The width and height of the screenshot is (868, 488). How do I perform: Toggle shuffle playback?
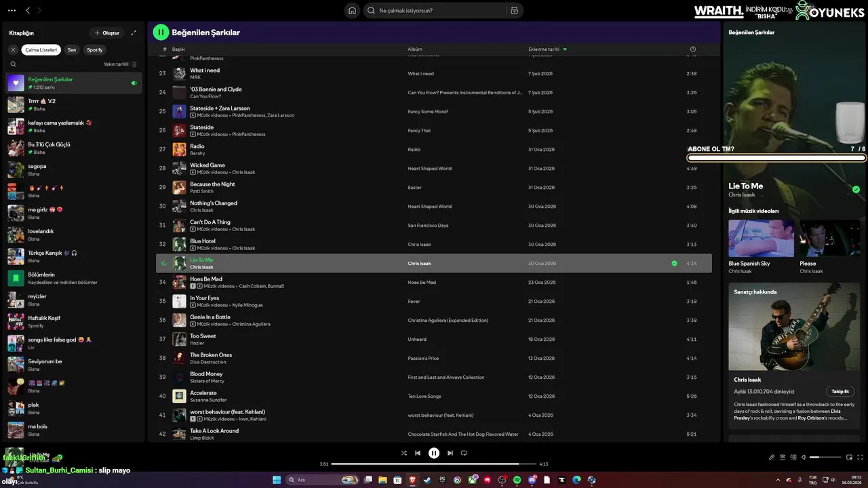pos(404,453)
